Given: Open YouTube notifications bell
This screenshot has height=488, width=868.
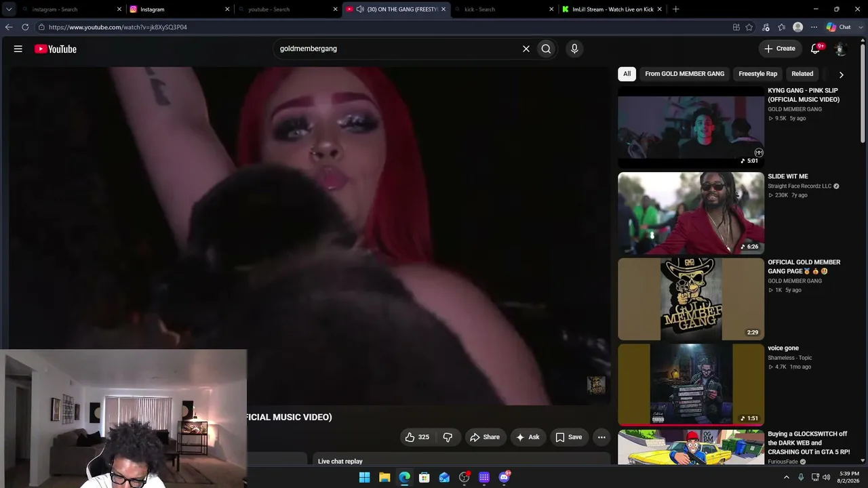Looking at the screenshot, I should pos(816,49).
